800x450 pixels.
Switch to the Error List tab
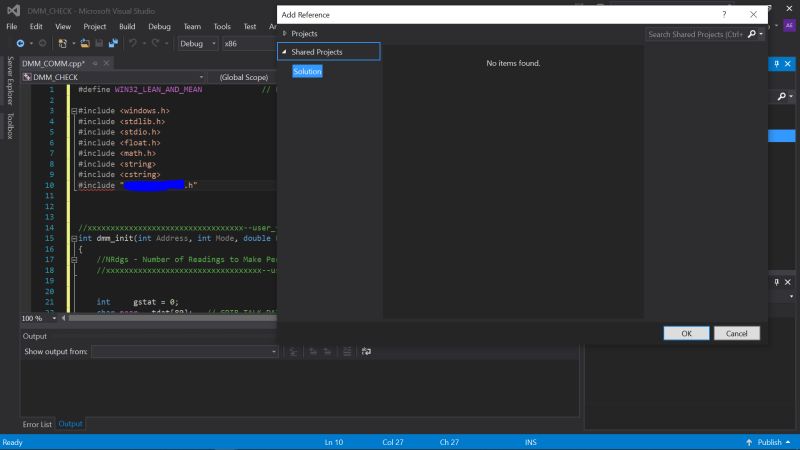point(37,424)
